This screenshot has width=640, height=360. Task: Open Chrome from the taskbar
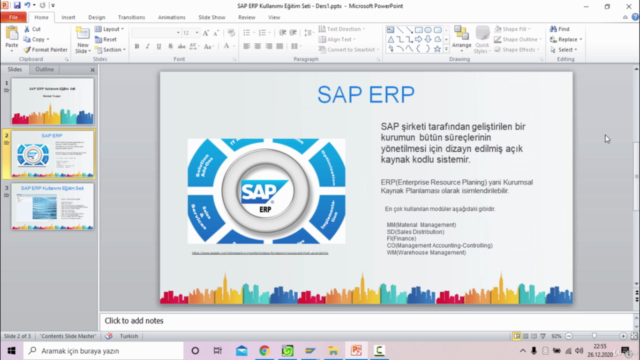(264, 351)
